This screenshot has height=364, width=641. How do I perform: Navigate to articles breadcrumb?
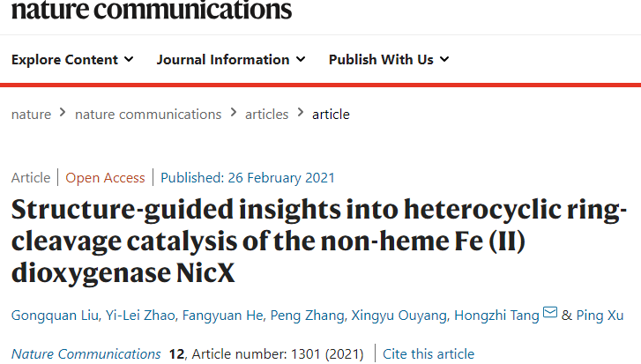(266, 114)
